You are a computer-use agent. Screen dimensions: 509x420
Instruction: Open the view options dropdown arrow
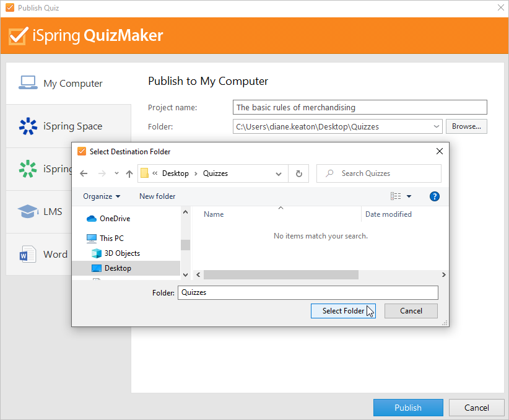pyautogui.click(x=409, y=196)
